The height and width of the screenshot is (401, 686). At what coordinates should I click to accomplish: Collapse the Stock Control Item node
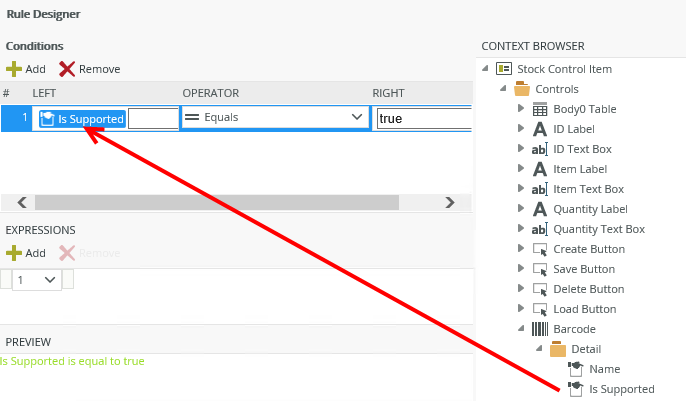click(x=485, y=69)
